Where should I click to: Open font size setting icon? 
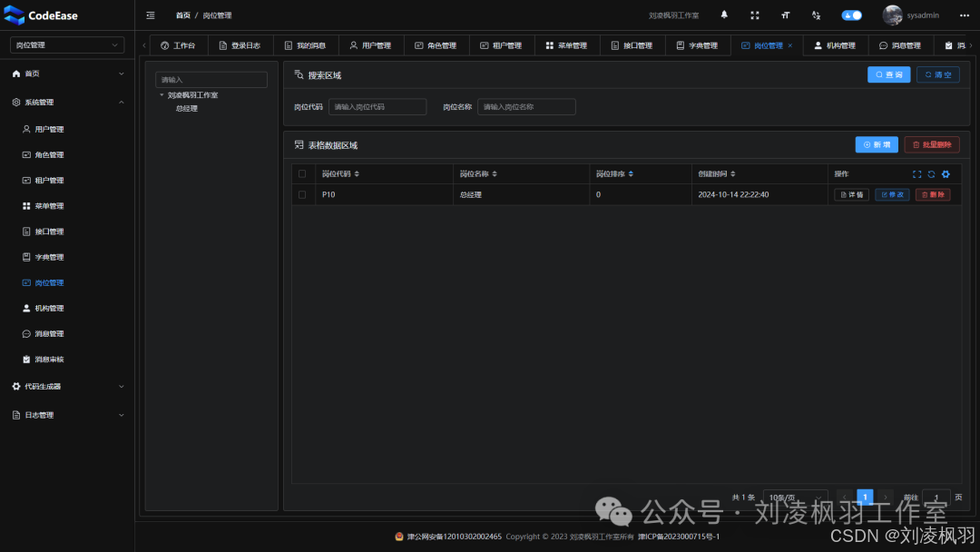786,15
